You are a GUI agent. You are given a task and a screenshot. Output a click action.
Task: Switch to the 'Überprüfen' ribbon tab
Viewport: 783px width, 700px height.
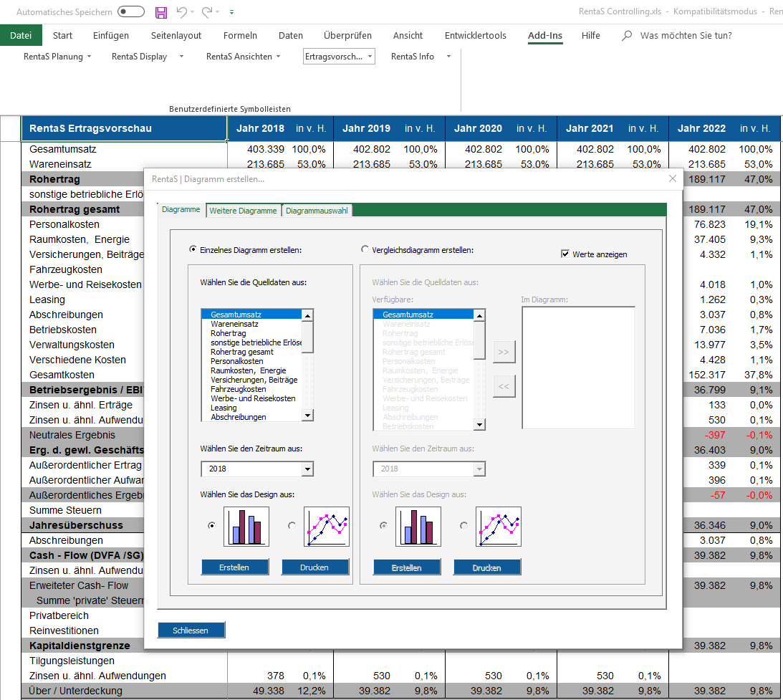tap(347, 35)
